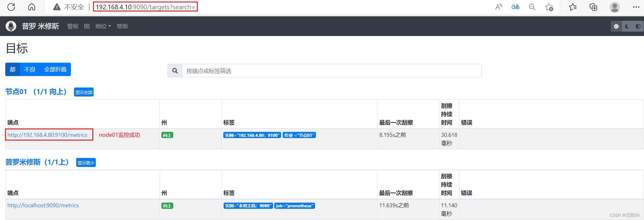
Task: Click the job="prometheus" label badge
Action: tap(294, 206)
